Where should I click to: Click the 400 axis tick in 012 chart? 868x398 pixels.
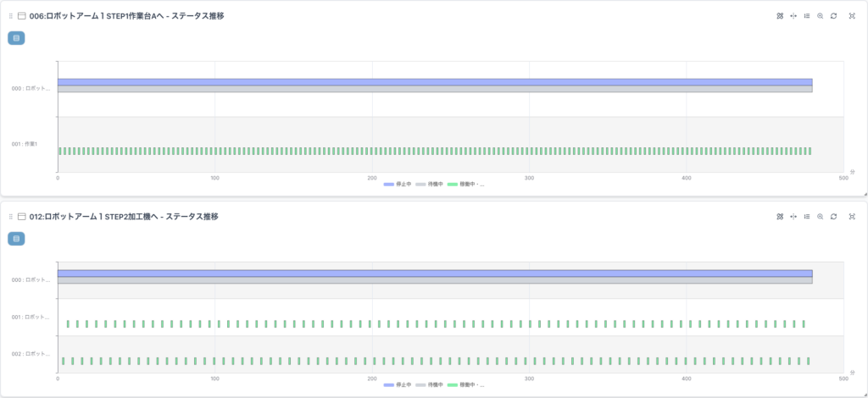click(687, 379)
